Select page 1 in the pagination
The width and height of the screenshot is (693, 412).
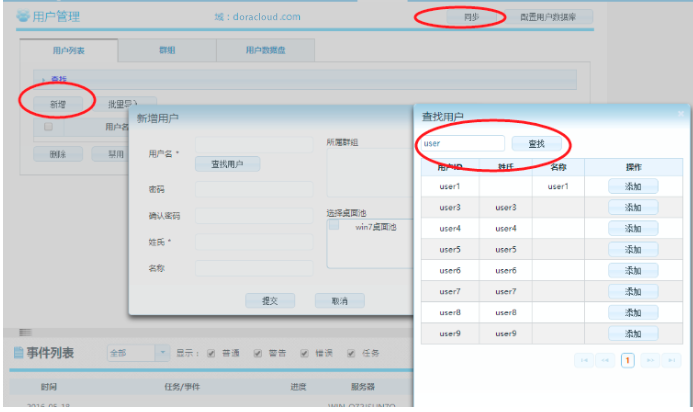628,359
